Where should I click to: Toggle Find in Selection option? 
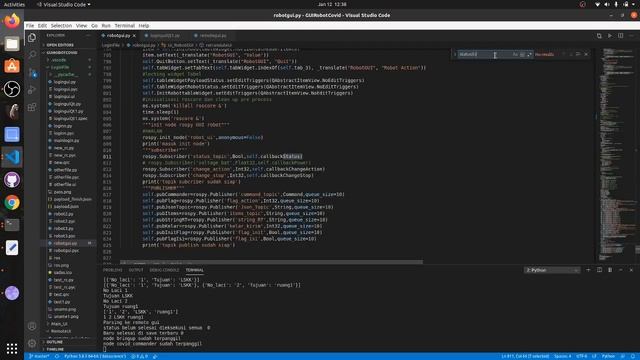point(578,54)
